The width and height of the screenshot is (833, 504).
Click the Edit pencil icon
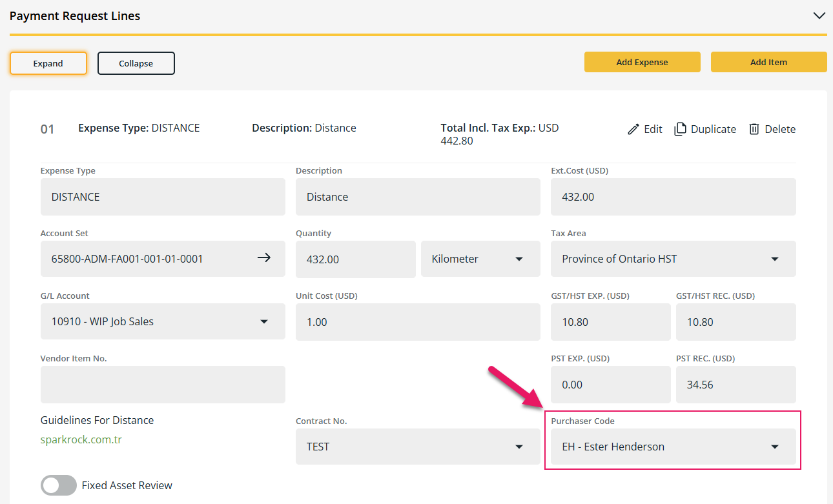[633, 129]
